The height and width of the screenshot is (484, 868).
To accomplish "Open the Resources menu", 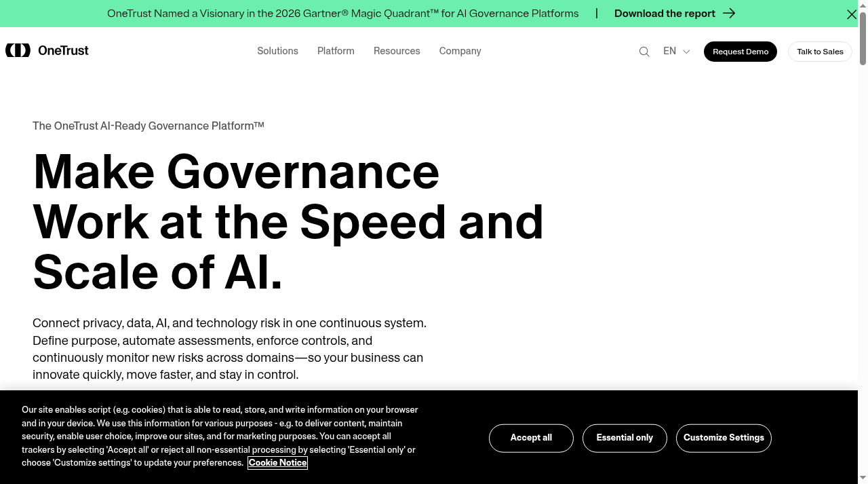I will [x=397, y=51].
